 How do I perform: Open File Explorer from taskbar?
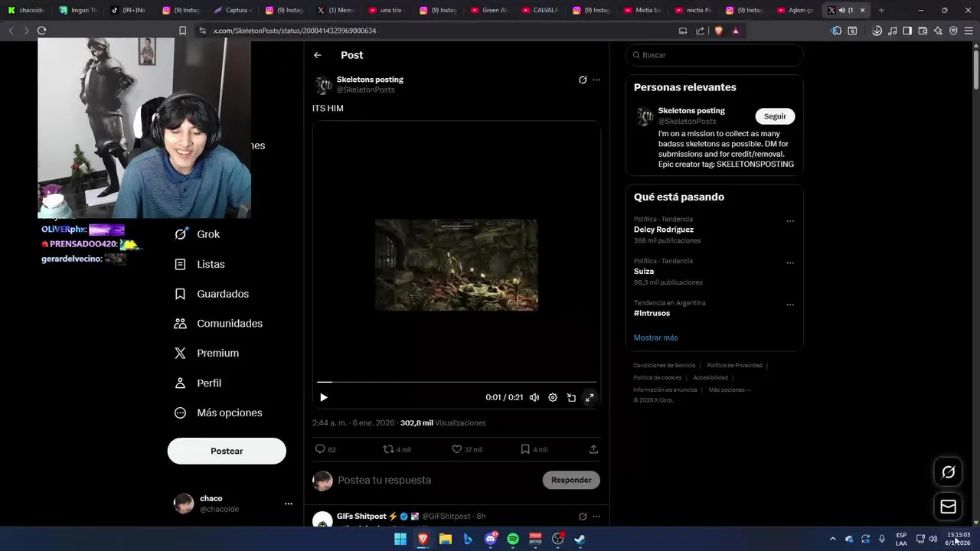[x=446, y=539]
